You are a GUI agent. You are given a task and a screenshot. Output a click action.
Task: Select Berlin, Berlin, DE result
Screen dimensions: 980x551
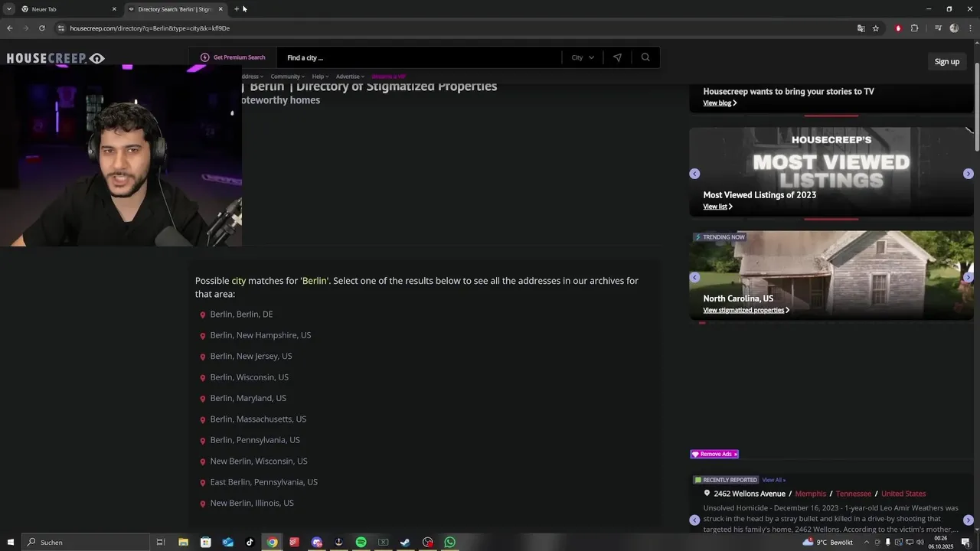tap(241, 315)
